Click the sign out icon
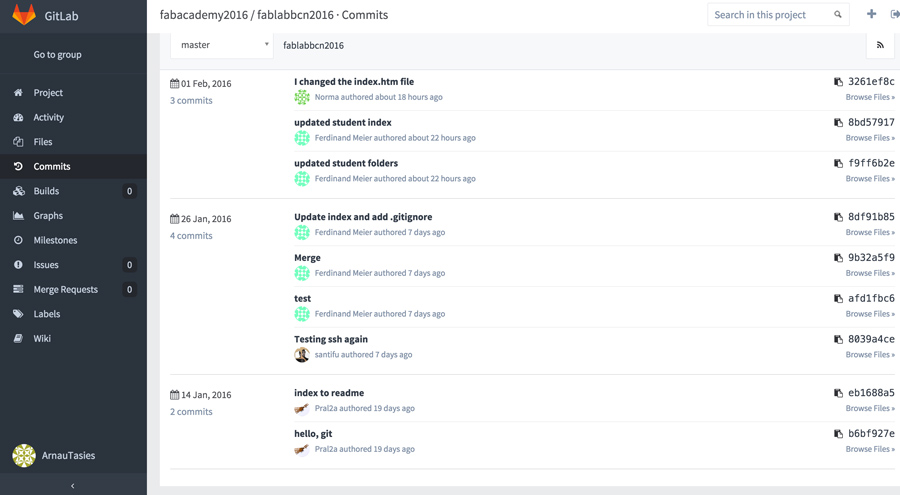 (x=895, y=14)
